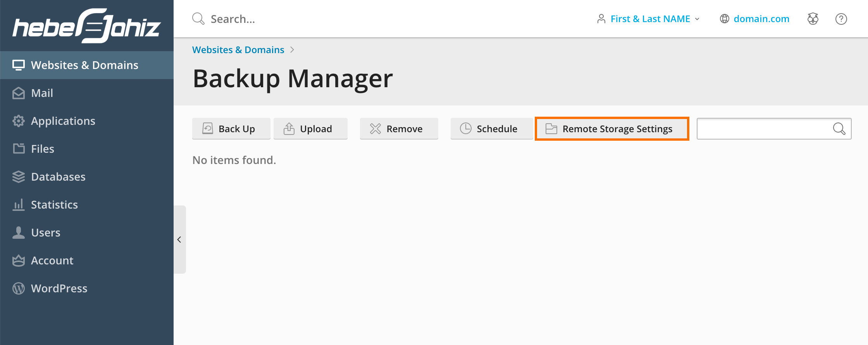View Statistics section

tap(87, 205)
